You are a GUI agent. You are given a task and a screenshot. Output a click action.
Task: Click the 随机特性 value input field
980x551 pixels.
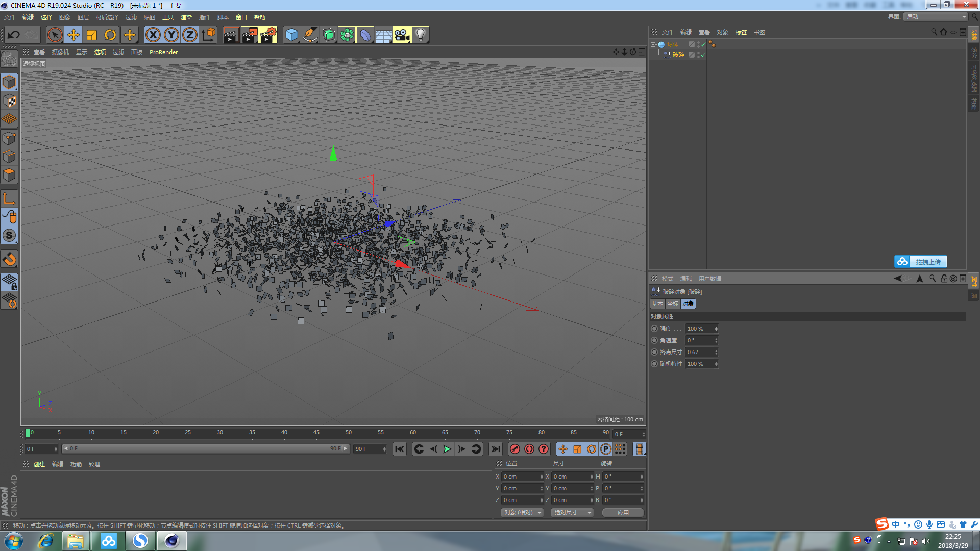[x=699, y=364]
